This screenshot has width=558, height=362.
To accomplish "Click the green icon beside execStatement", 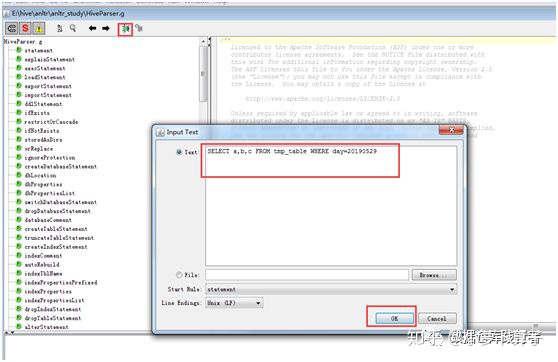I will tap(19, 68).
